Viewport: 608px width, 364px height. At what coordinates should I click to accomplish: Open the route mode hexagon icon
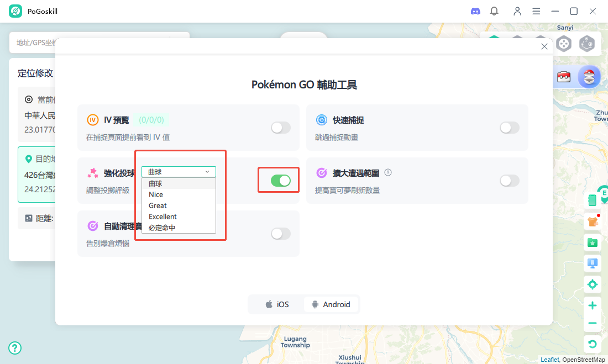(x=587, y=44)
